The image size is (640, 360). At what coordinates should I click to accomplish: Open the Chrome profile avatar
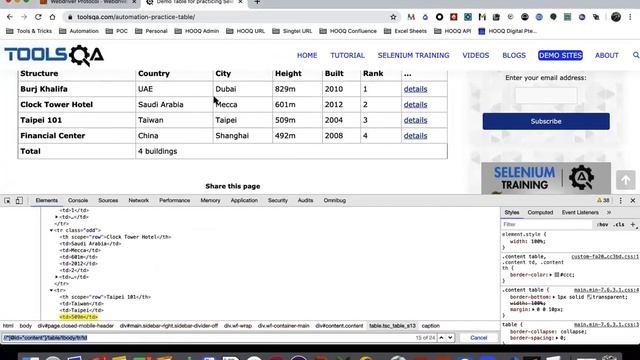click(616, 17)
